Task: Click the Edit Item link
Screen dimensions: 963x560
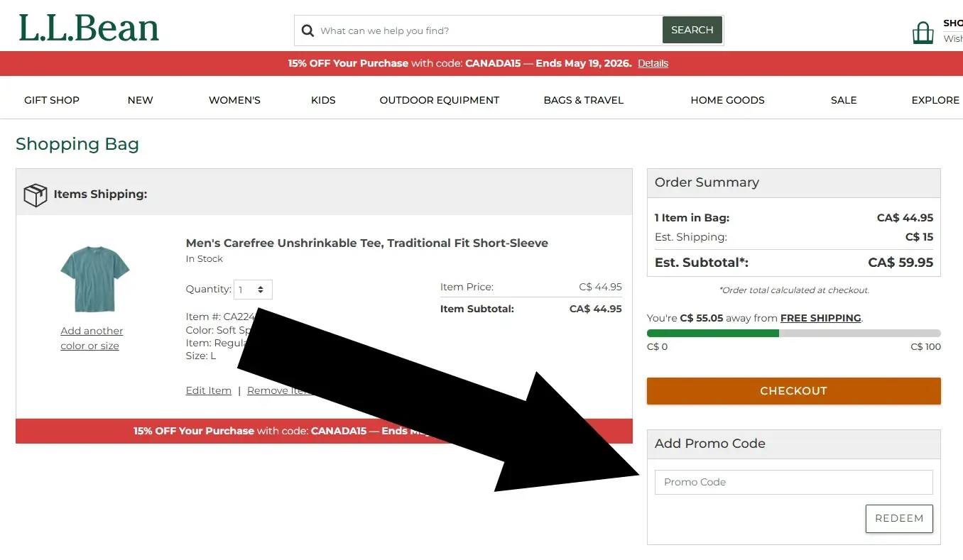Action: (x=208, y=390)
